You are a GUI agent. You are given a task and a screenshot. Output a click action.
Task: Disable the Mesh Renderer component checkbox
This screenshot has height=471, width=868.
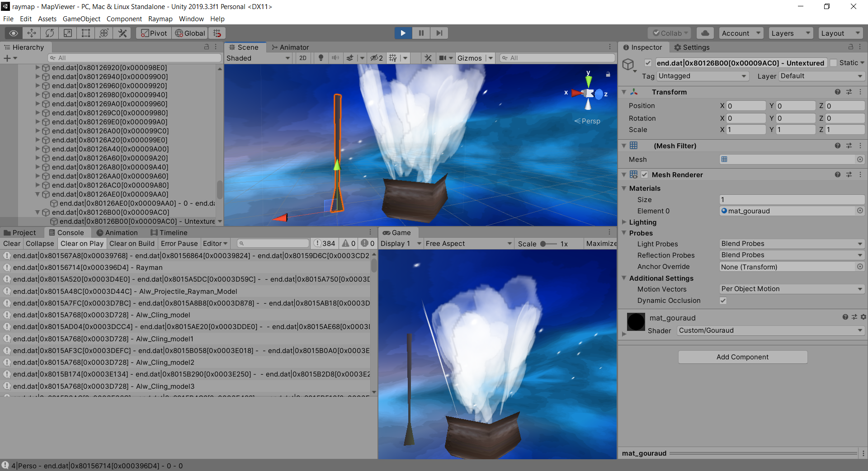click(x=645, y=174)
